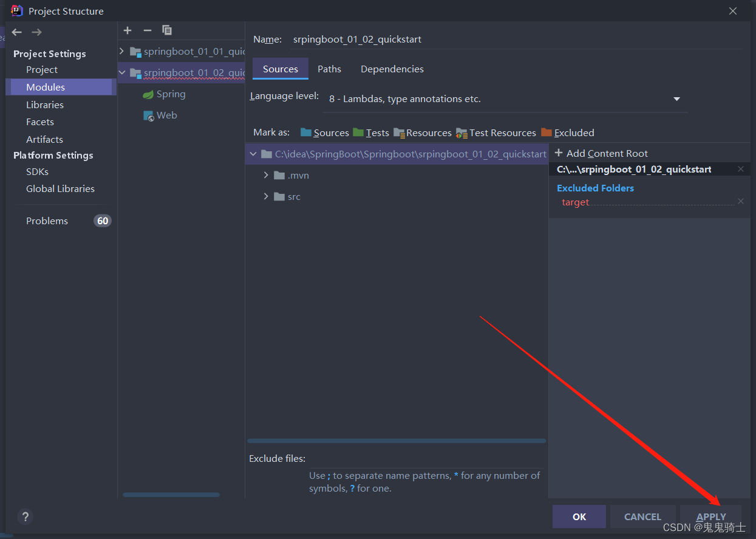The image size is (756, 539).
Task: Open Artifacts settings
Action: pyautogui.click(x=44, y=140)
